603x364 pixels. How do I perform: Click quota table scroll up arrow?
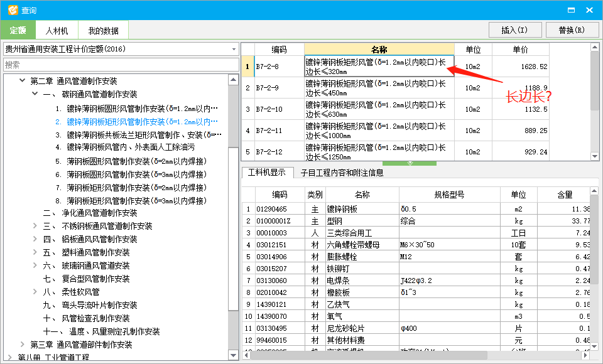595,47
